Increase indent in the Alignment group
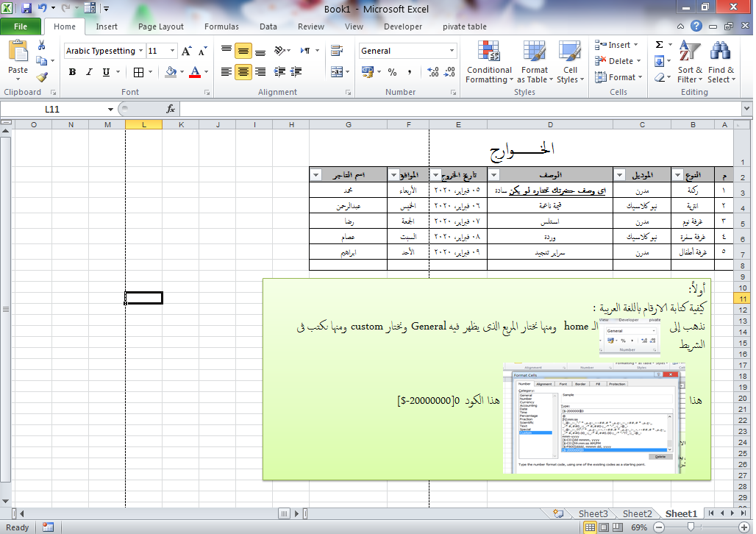 [296, 72]
